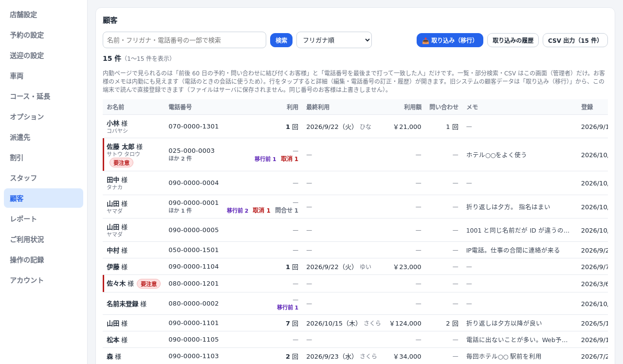The width and height of the screenshot is (623, 364).
Task: Select phone number 090-0000-1101
Action: tap(194, 323)
